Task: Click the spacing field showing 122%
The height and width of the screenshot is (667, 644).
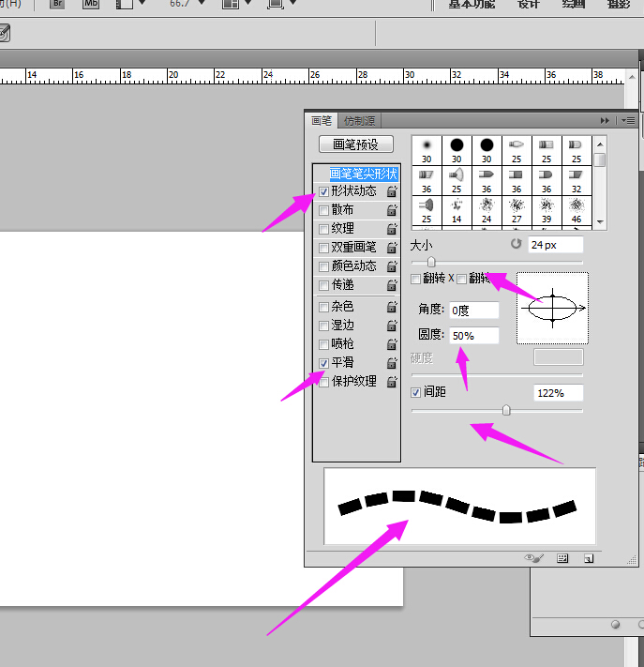Action: (559, 393)
